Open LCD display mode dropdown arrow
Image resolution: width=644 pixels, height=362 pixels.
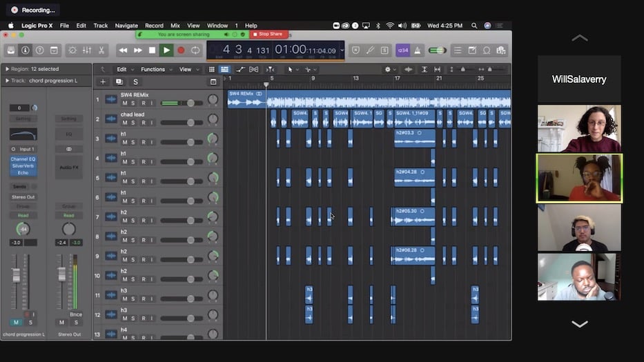click(x=342, y=50)
